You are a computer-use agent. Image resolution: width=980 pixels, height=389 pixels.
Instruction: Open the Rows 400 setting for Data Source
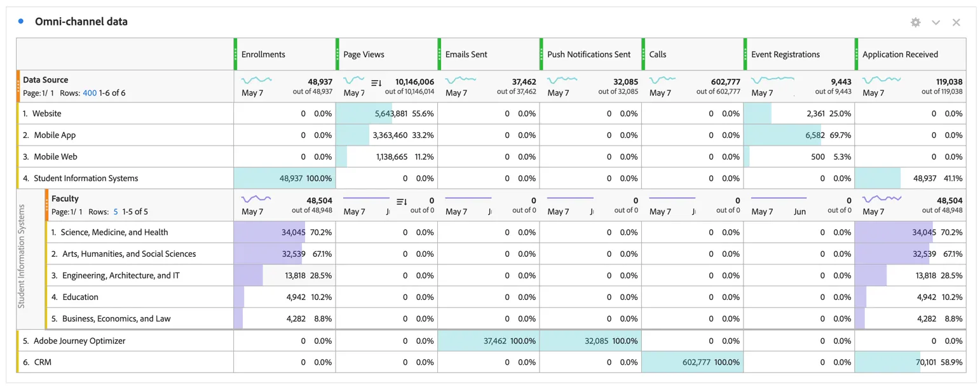[90, 93]
